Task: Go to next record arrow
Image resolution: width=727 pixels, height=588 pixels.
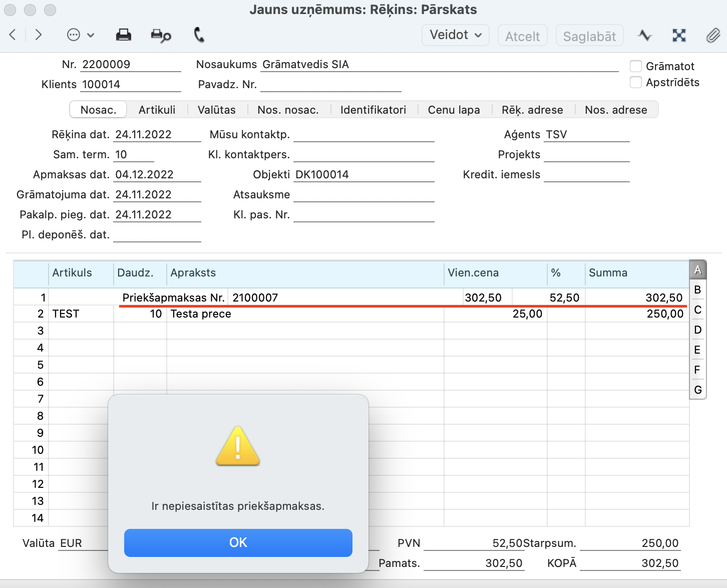Action: click(x=38, y=35)
